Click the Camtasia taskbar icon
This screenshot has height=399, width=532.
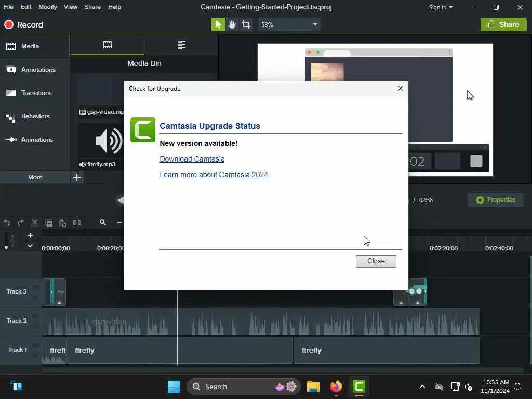coord(359,387)
